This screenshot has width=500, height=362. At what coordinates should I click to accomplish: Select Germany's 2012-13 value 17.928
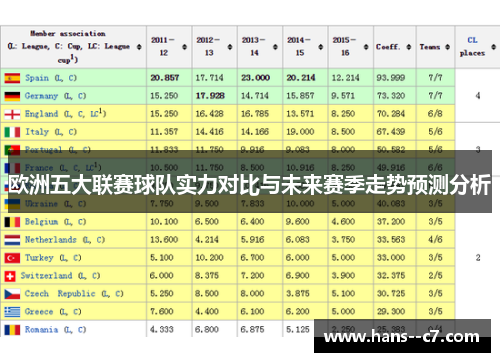coord(215,96)
